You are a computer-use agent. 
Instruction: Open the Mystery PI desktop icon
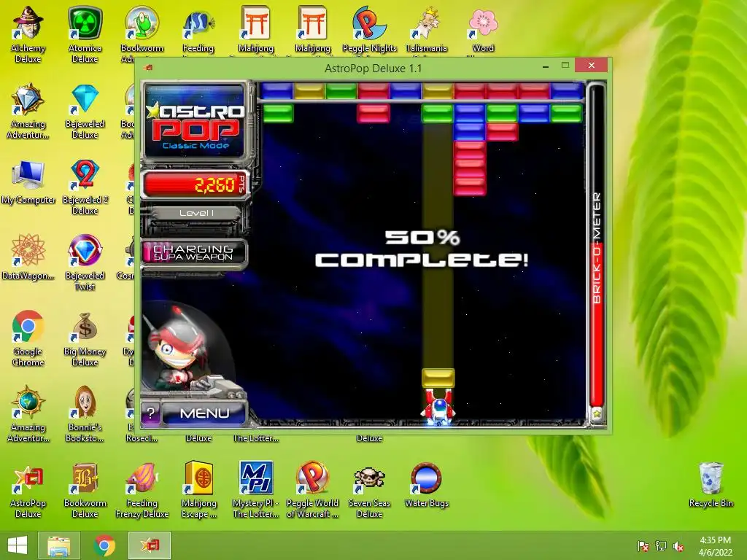(x=255, y=491)
